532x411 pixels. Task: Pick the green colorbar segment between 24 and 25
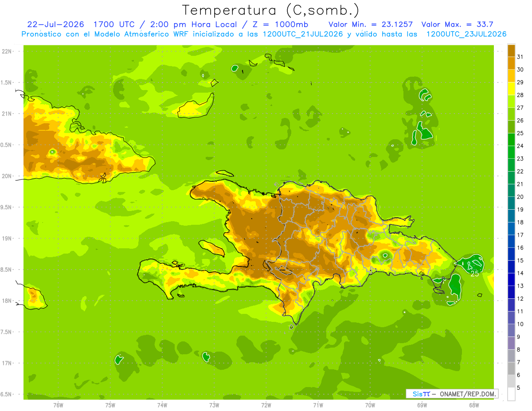point(511,140)
